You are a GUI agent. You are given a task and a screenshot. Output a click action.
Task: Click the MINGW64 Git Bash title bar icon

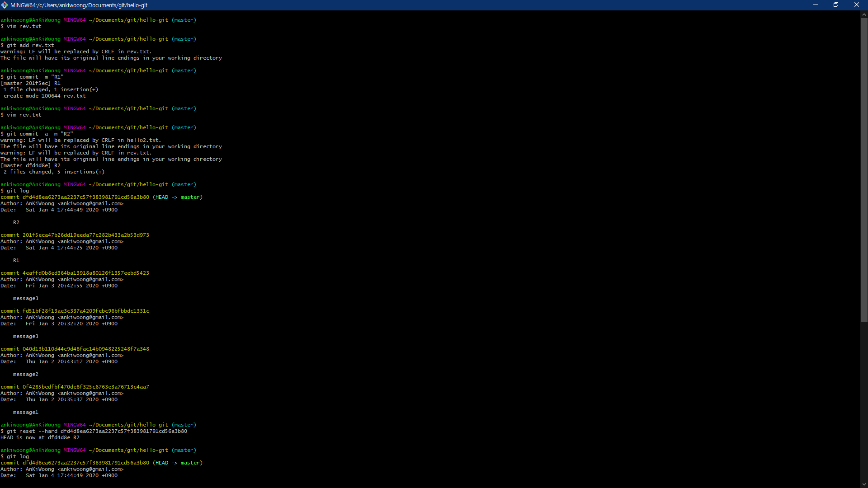pos(5,5)
